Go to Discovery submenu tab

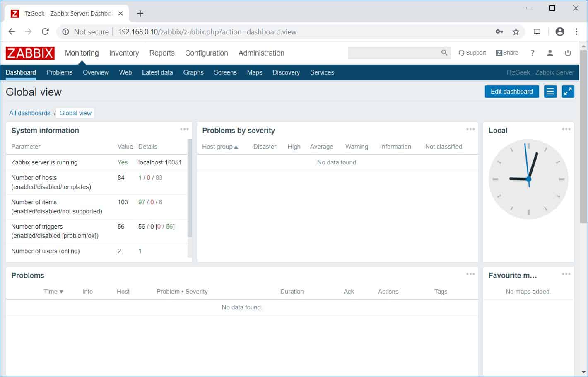(286, 72)
